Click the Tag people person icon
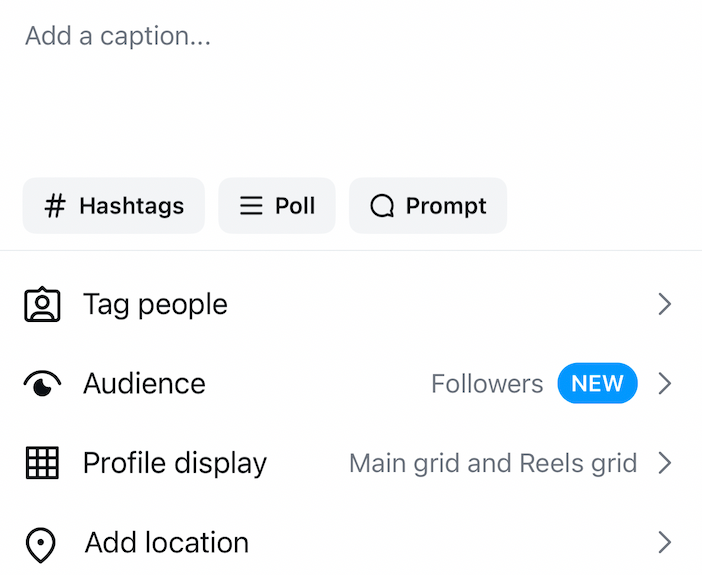702x575 pixels. pos(42,305)
